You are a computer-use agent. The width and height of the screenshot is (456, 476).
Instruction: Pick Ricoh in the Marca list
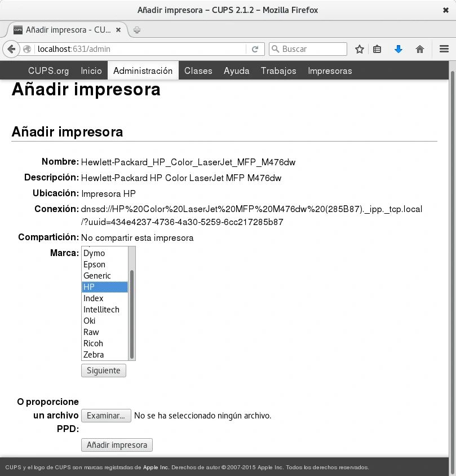(93, 343)
